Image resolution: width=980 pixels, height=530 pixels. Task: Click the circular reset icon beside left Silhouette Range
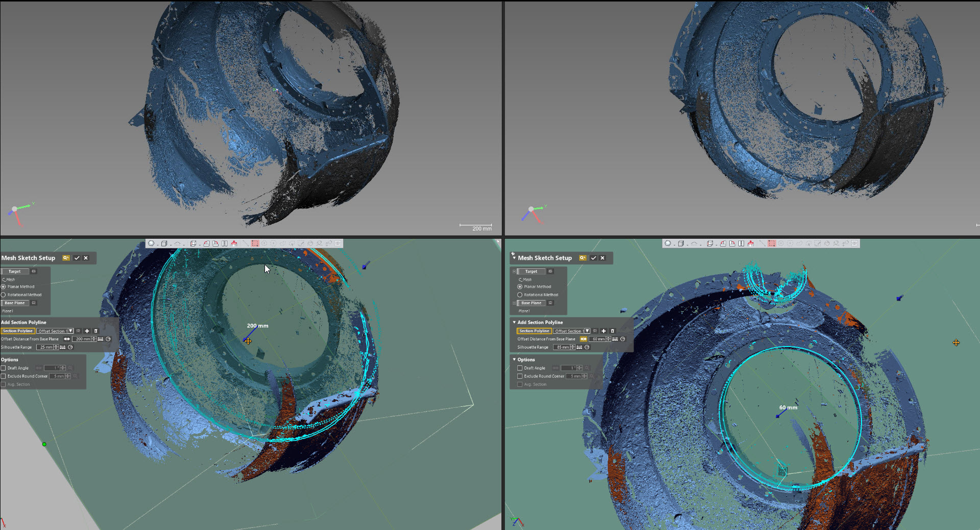point(70,348)
